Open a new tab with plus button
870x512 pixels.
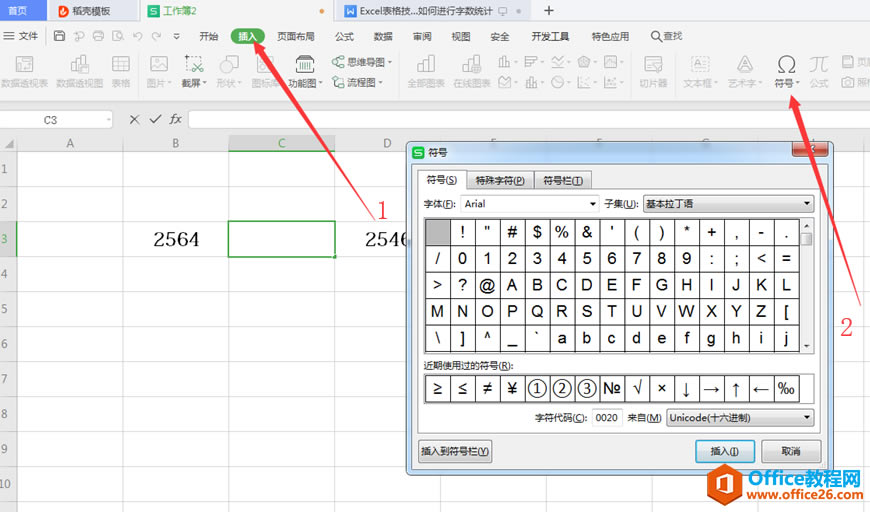pos(549,11)
